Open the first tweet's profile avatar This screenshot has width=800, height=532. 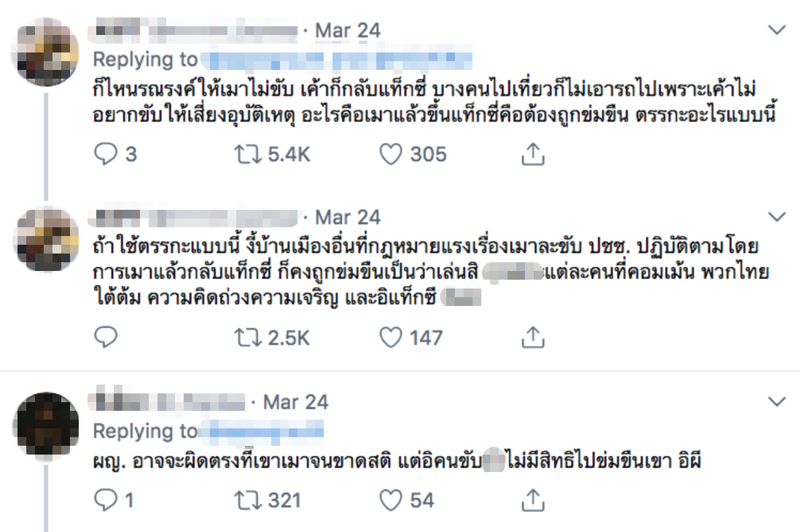46,52
